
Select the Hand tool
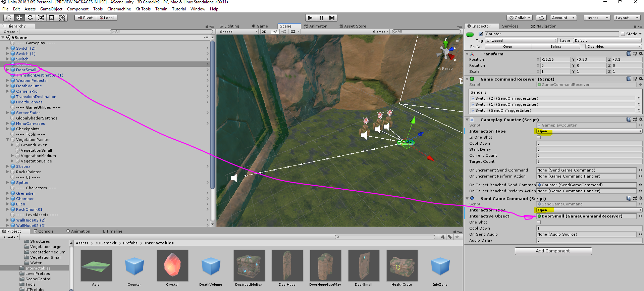[8, 18]
